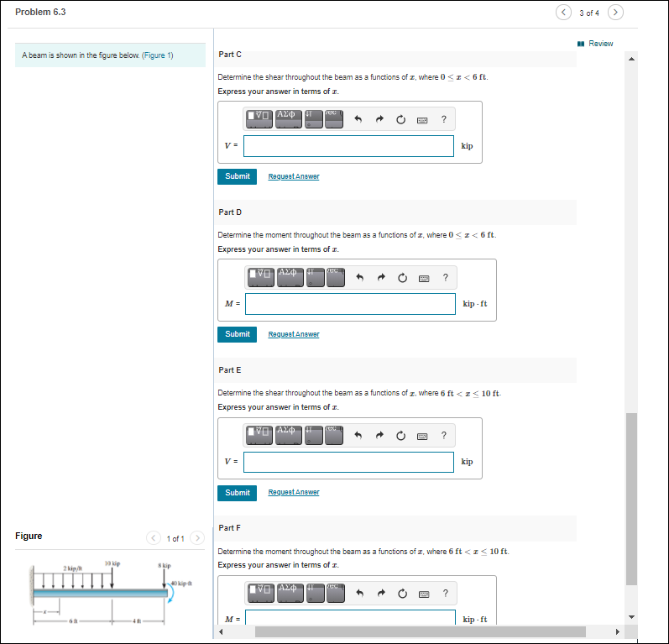
Task: Redo in Part E answer toolbar
Action: 379,435
